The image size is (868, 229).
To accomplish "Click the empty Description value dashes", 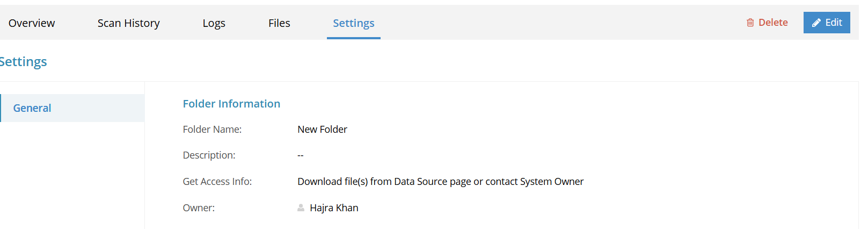I will 301,155.
